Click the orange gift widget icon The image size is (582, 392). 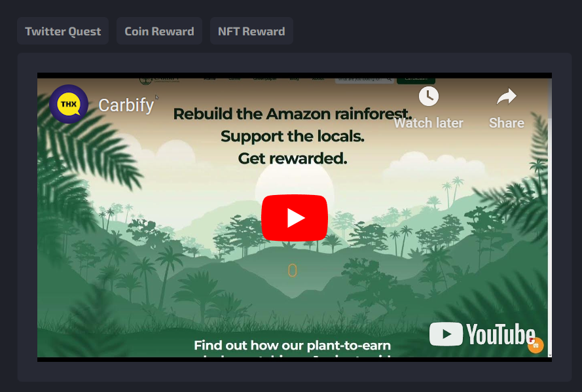click(536, 346)
